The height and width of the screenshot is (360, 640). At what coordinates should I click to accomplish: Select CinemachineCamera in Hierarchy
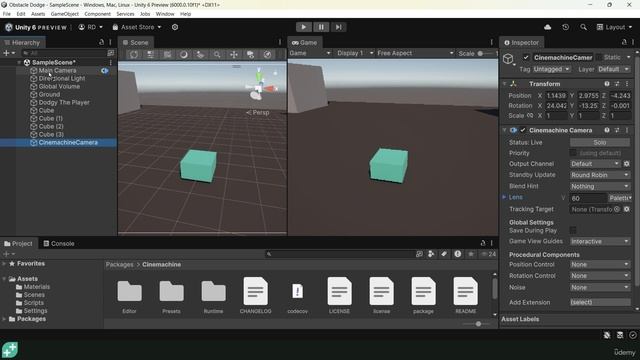pos(68,142)
